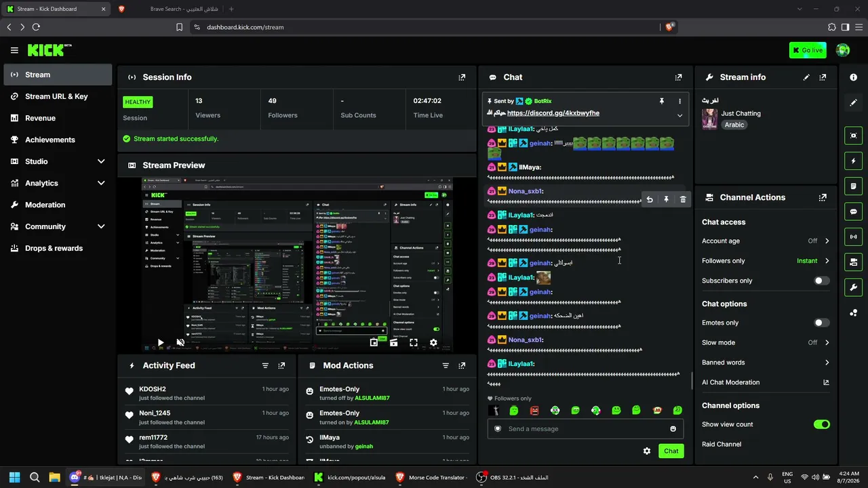Pop out the Activity Feed panel
Screen dimensions: 868x488
[x=281, y=365]
